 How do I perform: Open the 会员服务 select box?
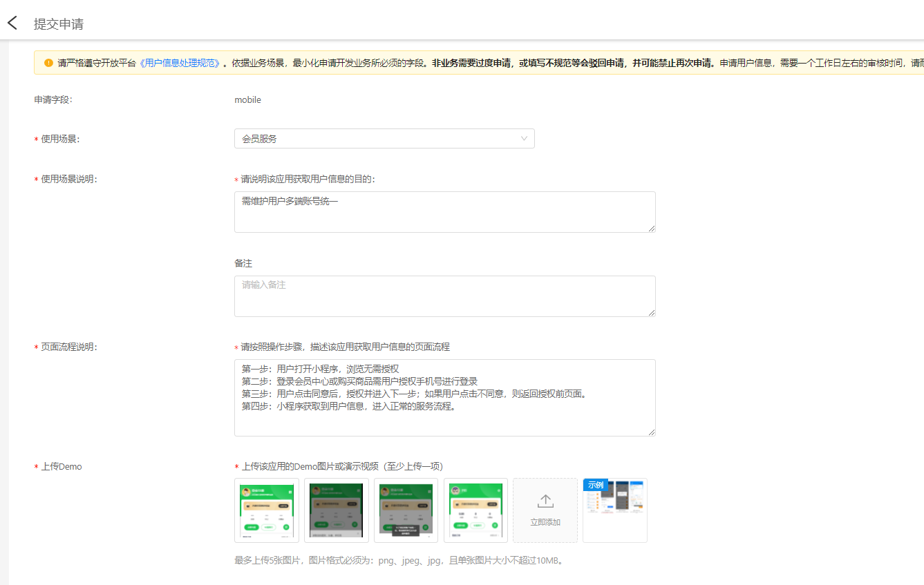[384, 139]
